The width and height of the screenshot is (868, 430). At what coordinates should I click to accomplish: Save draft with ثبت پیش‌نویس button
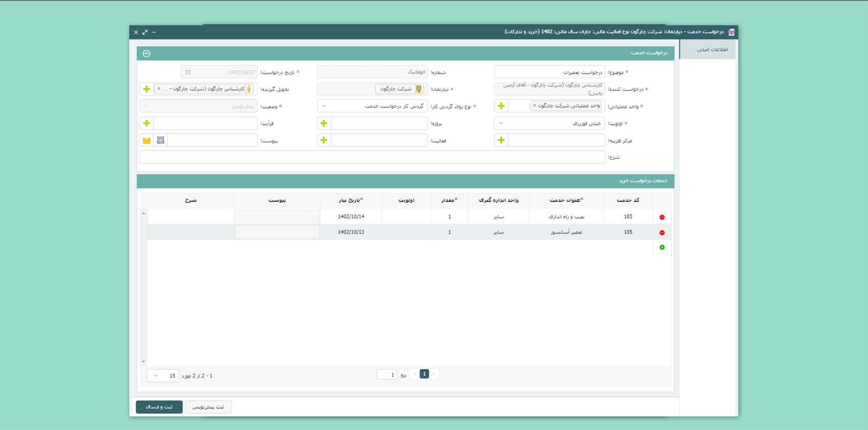pos(208,407)
